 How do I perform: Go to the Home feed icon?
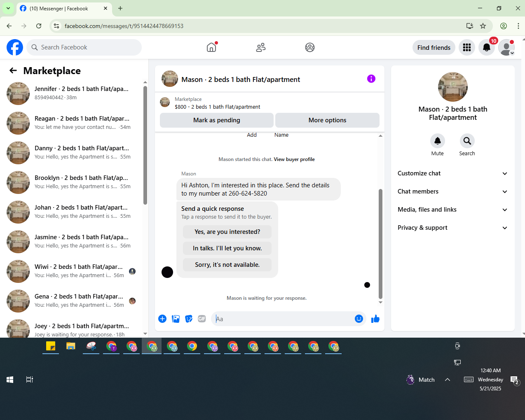pos(211,47)
